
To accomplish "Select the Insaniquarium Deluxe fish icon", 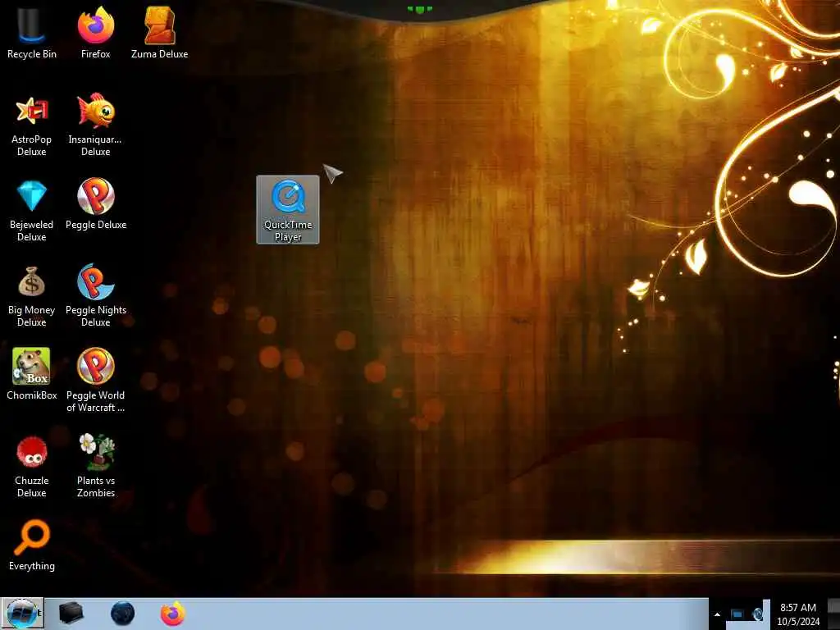I will click(95, 126).
